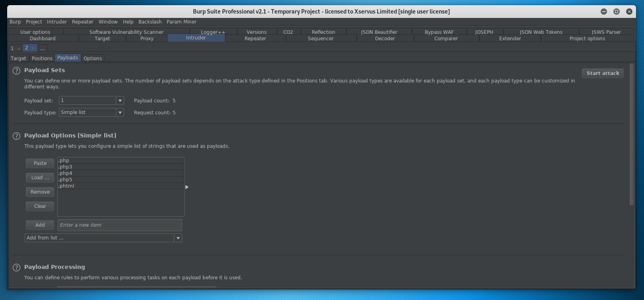Select the .php4 payload entry
This screenshot has width=644, height=300.
121,173
